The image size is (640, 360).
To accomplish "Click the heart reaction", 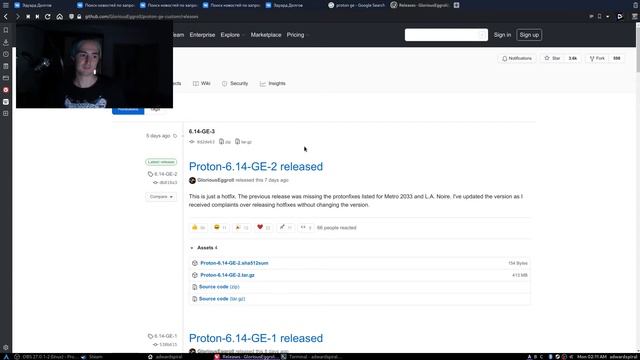I will [263, 227].
